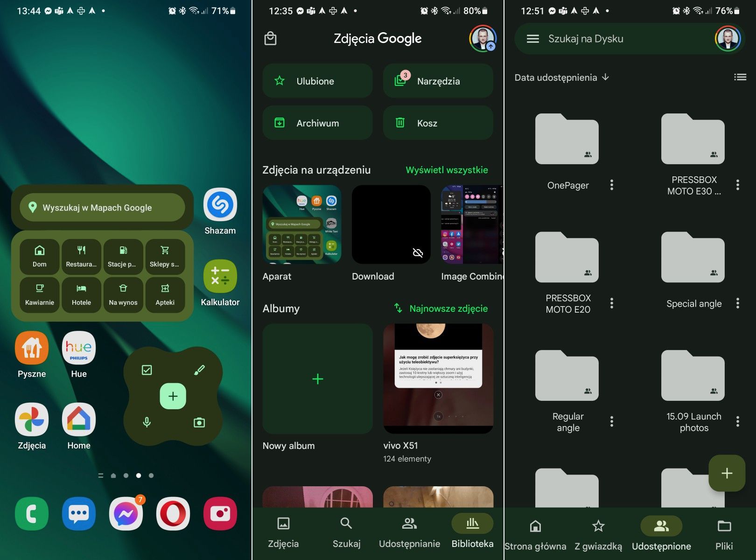Select the Dom shortcut in Maps widget
Screen dimensions: 756x560
coord(40,256)
